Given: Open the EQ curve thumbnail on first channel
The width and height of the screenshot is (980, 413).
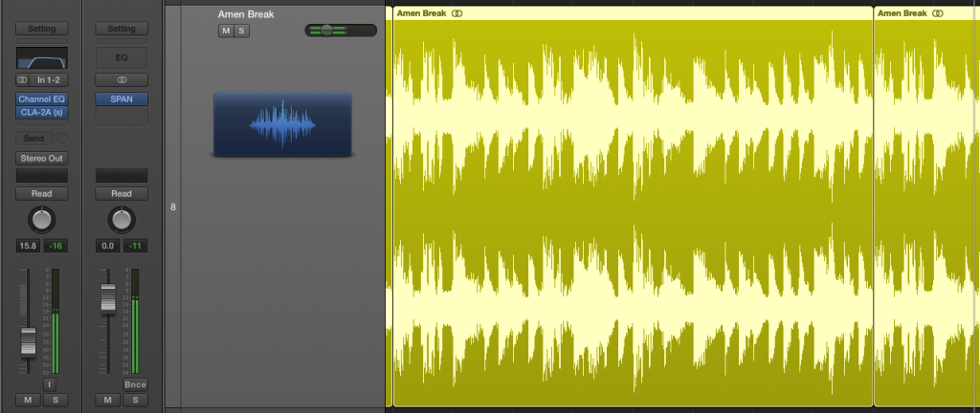Looking at the screenshot, I should 41,58.
